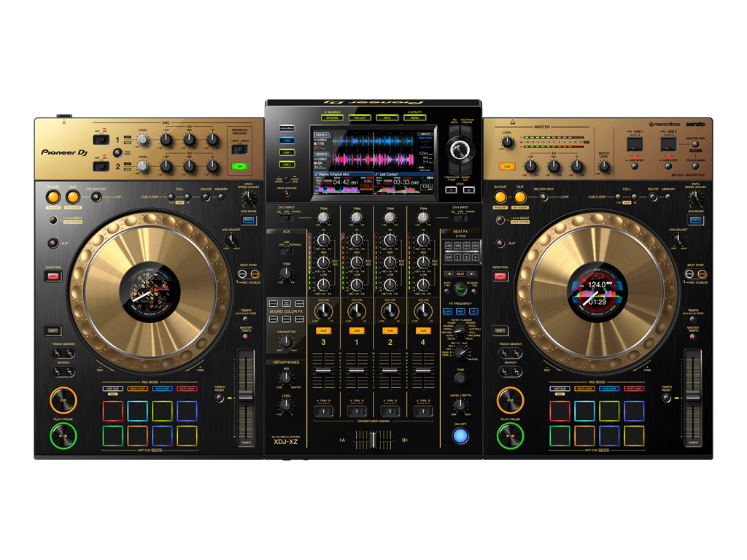Step beat FX left with BEAT arrow
This screenshot has width=747, height=560.
point(449,274)
